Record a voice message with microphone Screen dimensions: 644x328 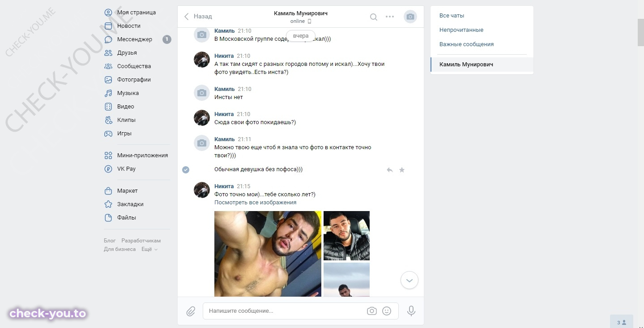pyautogui.click(x=411, y=311)
